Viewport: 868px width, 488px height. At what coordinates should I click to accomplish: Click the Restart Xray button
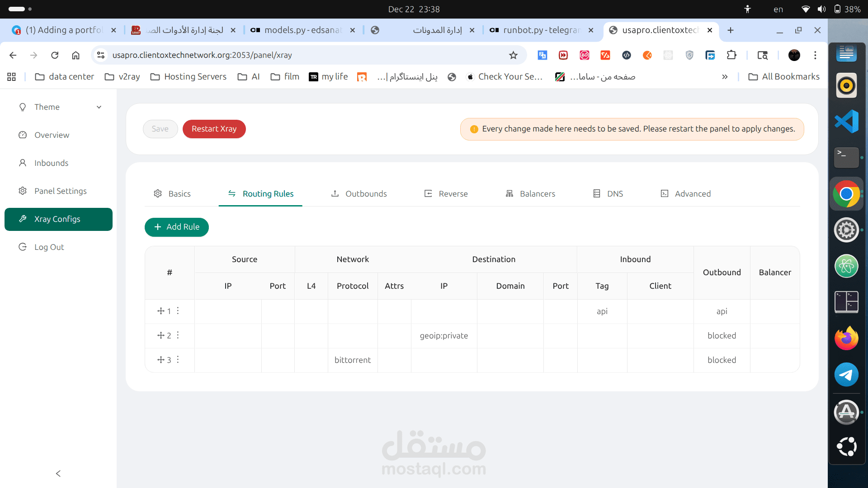[214, 129]
